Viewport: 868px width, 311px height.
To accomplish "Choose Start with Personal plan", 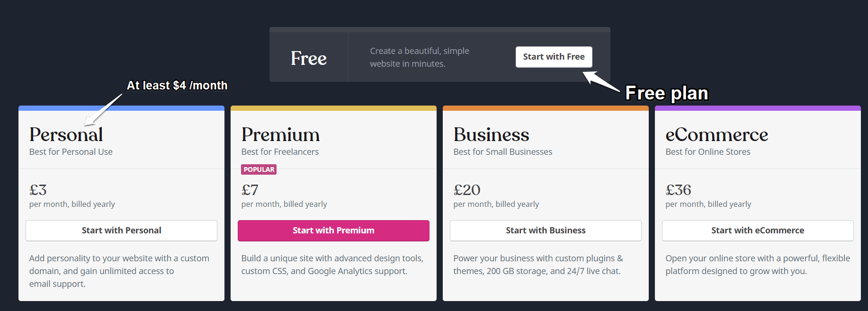I will click(x=121, y=231).
